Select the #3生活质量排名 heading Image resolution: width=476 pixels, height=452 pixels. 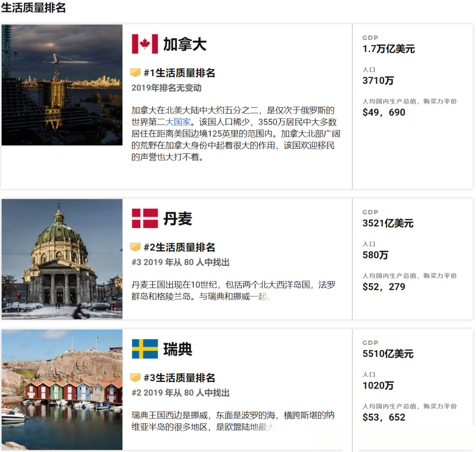coord(179,378)
